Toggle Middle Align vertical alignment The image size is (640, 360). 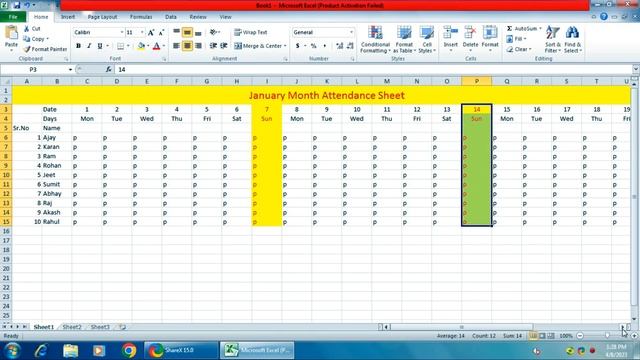point(187,32)
